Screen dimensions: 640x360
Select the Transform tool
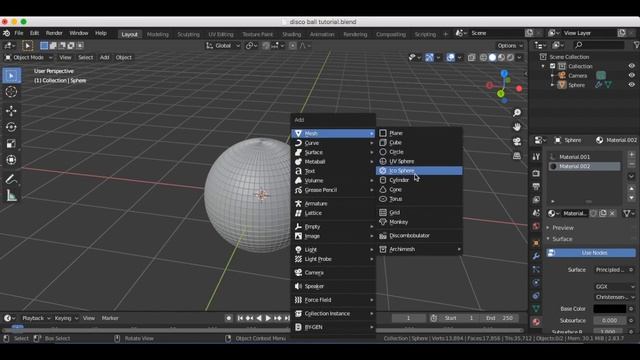click(x=11, y=160)
